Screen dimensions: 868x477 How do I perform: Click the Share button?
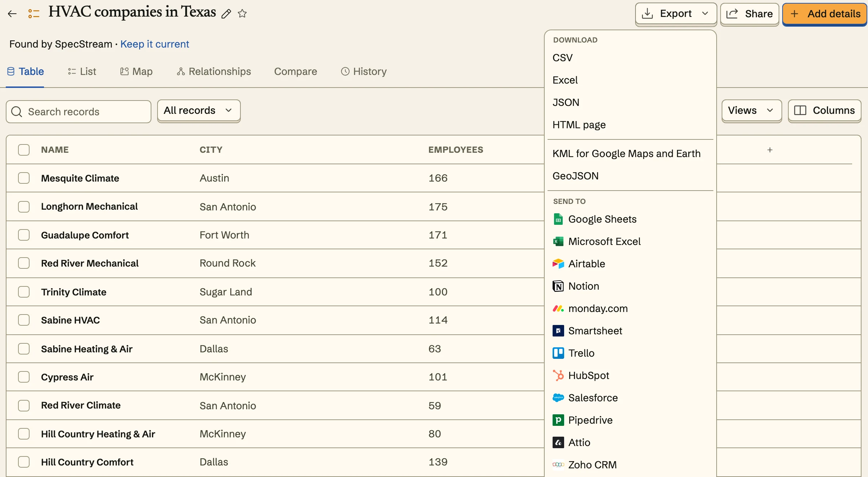tap(750, 14)
